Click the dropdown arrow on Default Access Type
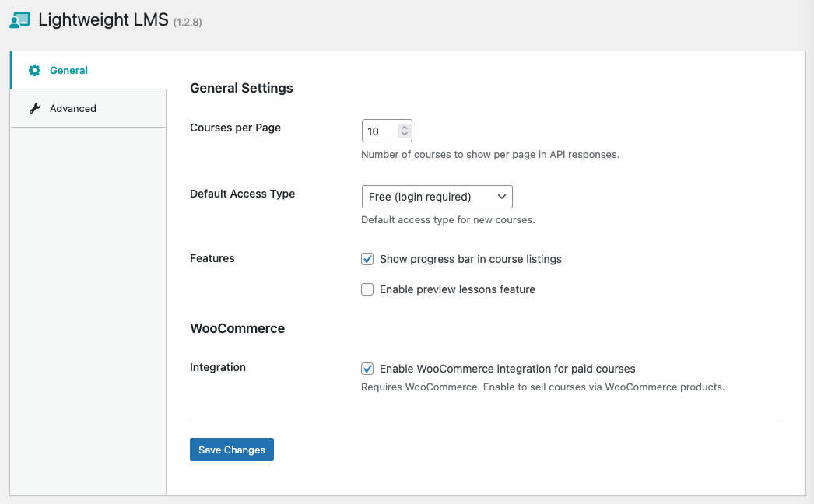814x504 pixels. tap(502, 197)
